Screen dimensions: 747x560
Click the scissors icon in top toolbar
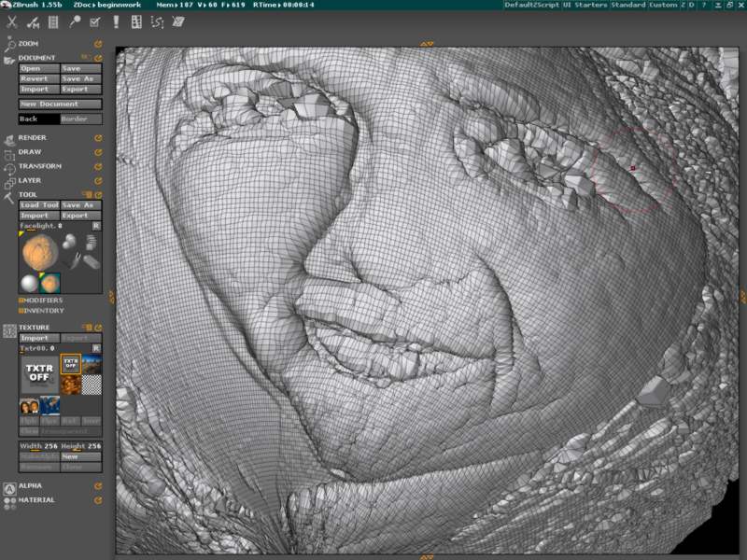click(x=11, y=21)
